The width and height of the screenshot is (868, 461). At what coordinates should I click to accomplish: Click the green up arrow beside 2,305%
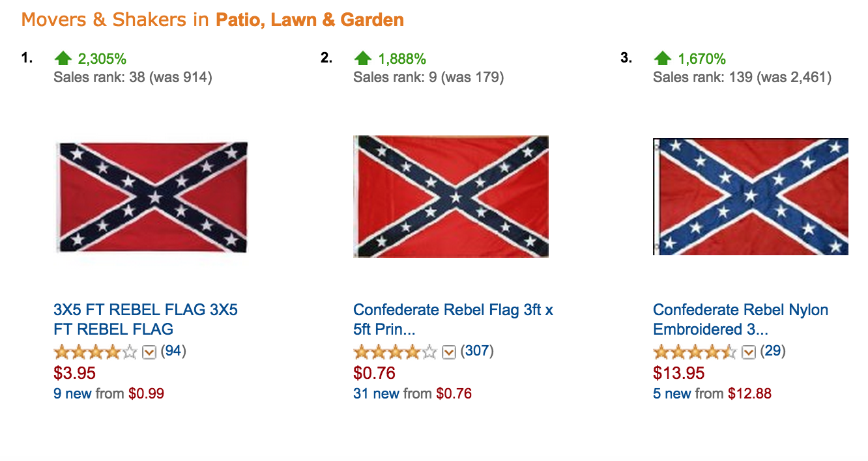pyautogui.click(x=63, y=59)
